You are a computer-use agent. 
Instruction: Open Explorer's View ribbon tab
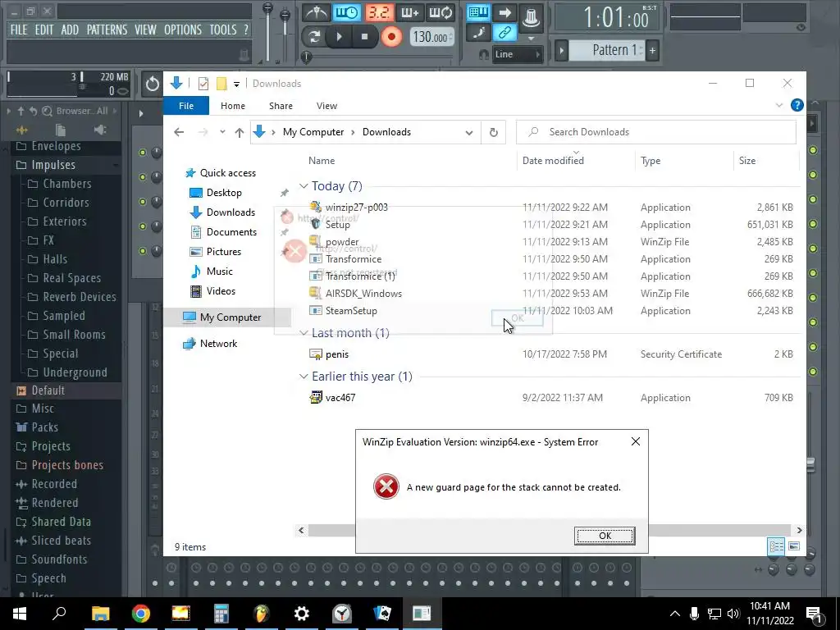pos(326,106)
